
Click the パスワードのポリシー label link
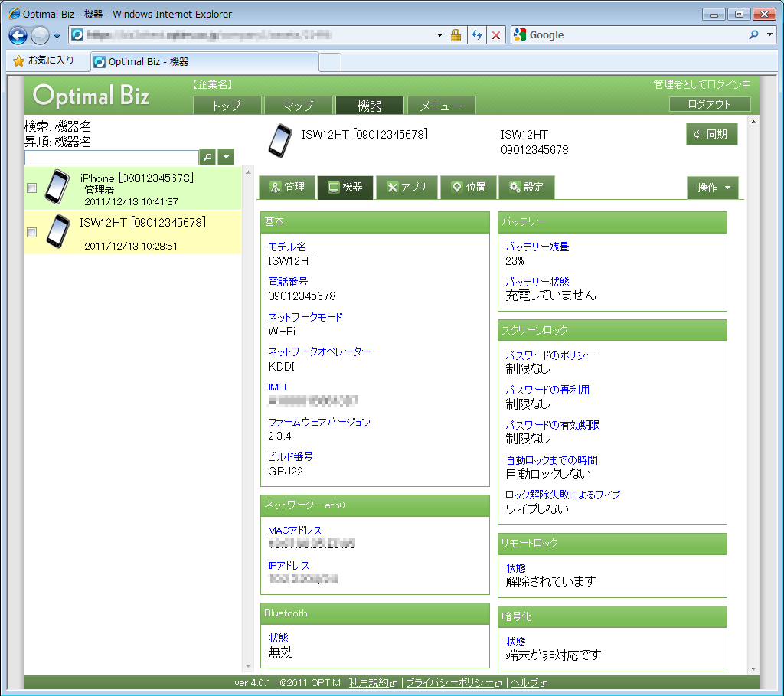[550, 355]
